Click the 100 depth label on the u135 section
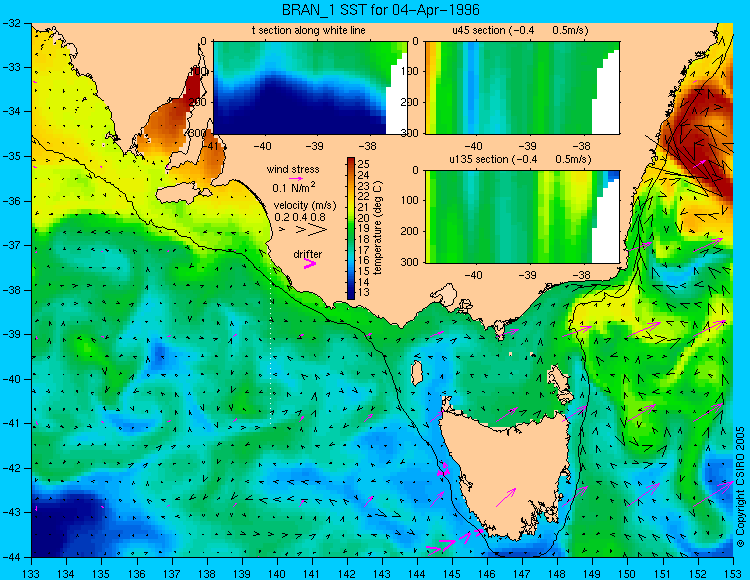Viewport: 750px width, 580px height. [410, 200]
